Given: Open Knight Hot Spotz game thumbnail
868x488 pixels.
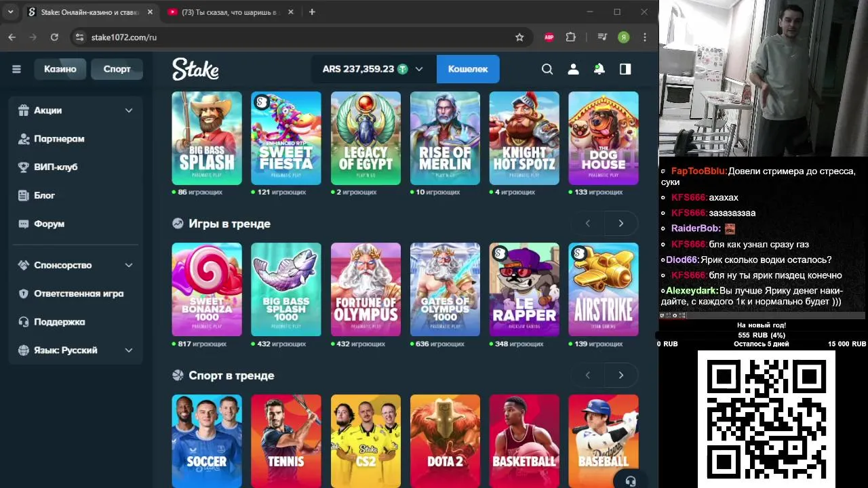Looking at the screenshot, I should tap(524, 138).
